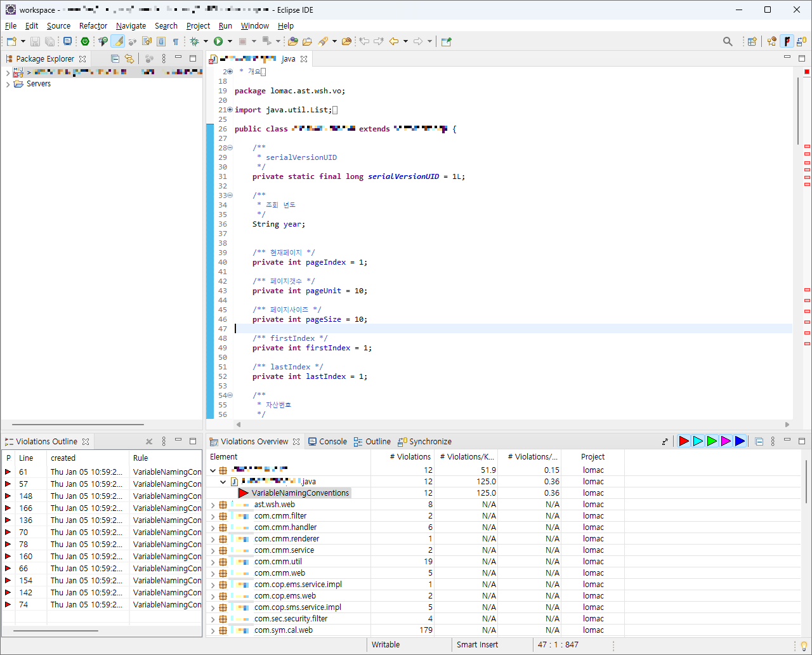Image resolution: width=812 pixels, height=655 pixels.
Task: Click the monitor terminal toolbar icon
Action: (67, 41)
